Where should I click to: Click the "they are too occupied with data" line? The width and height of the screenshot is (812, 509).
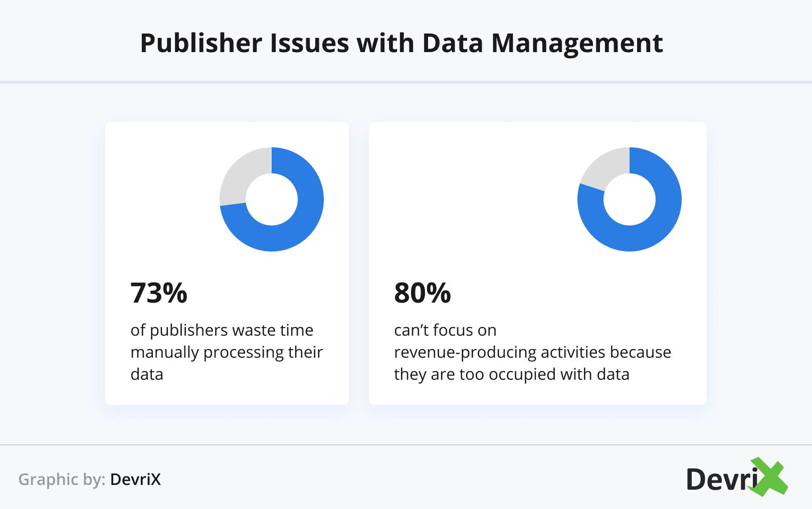[x=511, y=374]
